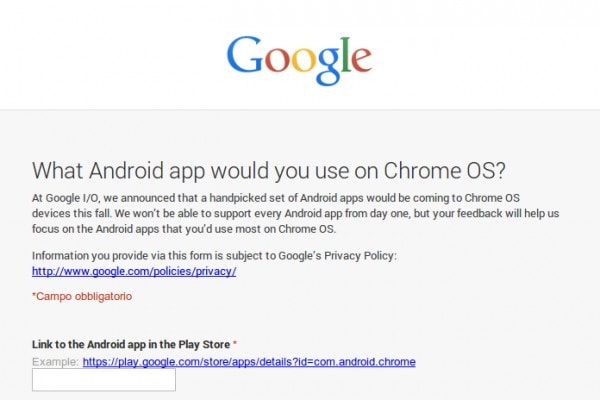This screenshot has height=400, width=600.
Task: Click the final red letter e in the logo
Action: pos(362,60)
